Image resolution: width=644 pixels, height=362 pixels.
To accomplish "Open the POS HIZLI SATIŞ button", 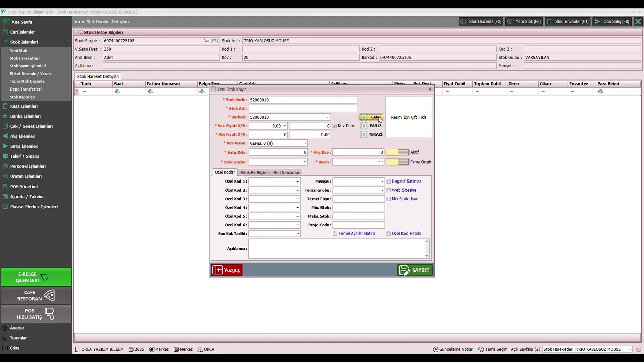I will 36,314.
